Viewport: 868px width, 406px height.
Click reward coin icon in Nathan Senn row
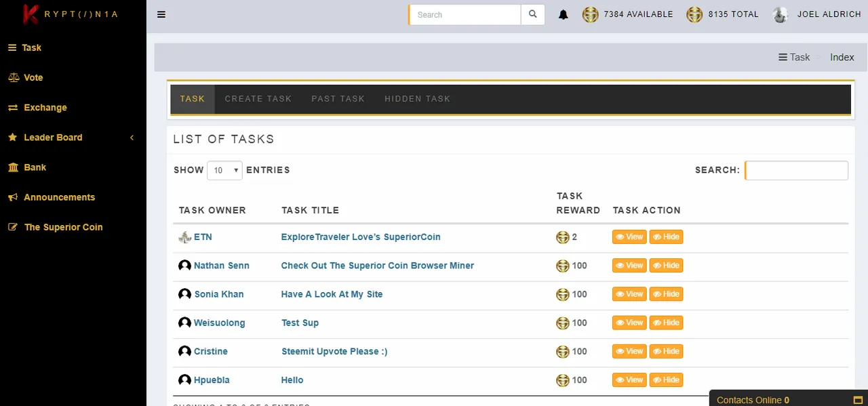point(562,266)
